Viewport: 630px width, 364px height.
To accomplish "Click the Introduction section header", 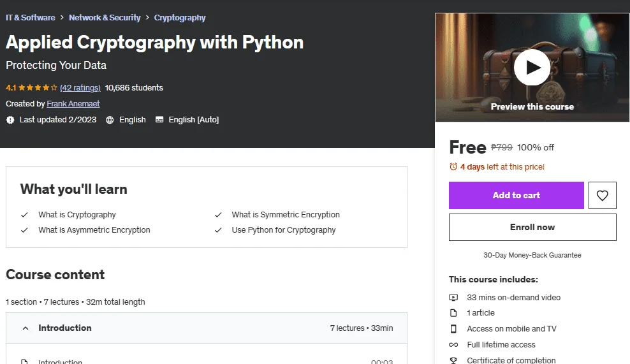I will pos(207,328).
